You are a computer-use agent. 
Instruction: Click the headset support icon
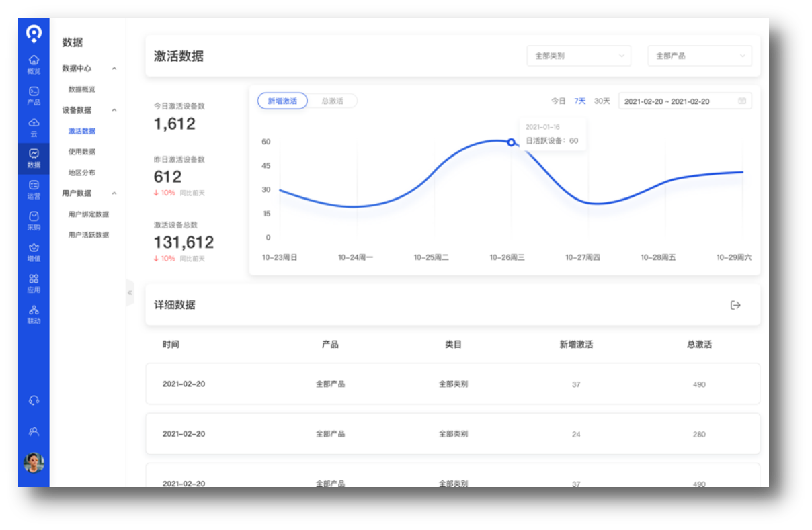coord(34,400)
